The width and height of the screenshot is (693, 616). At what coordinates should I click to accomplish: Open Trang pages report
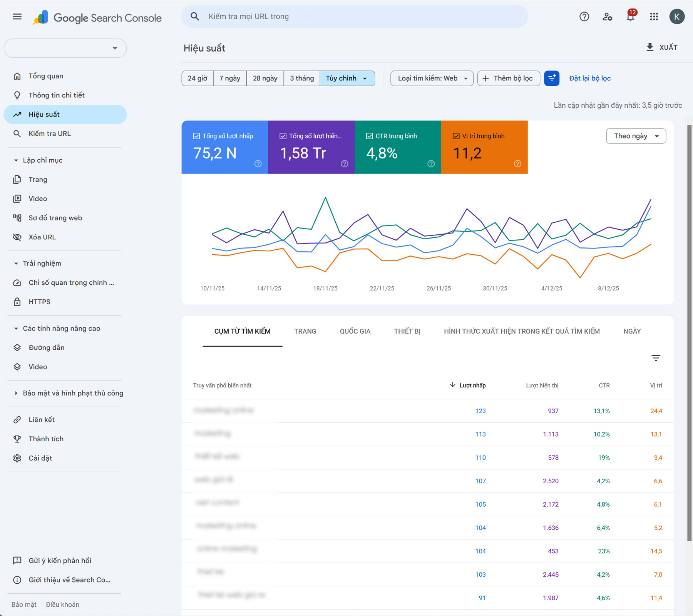[65, 180]
